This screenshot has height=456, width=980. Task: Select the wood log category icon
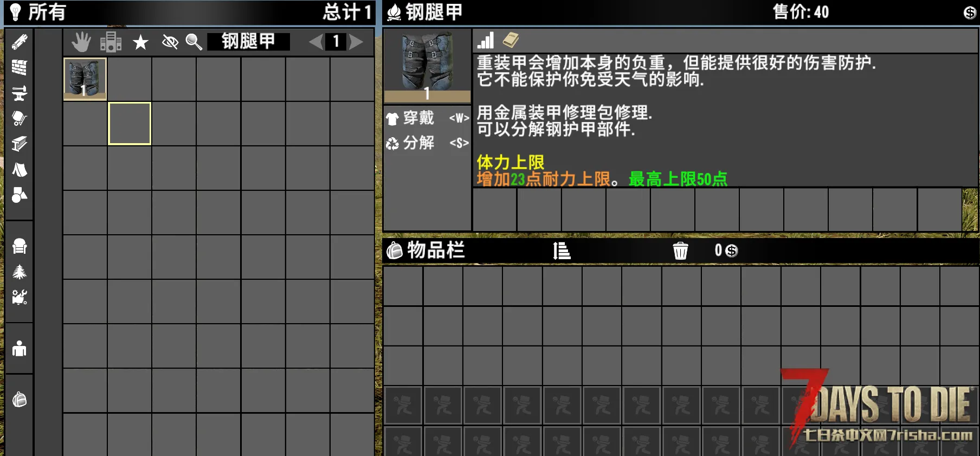click(x=20, y=42)
